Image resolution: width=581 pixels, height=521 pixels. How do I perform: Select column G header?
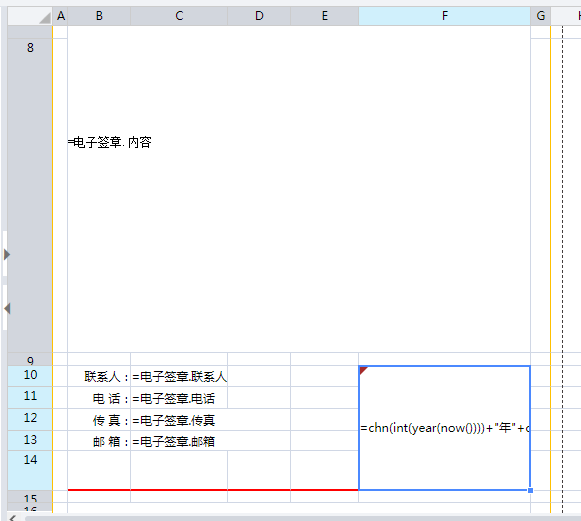[x=541, y=16]
